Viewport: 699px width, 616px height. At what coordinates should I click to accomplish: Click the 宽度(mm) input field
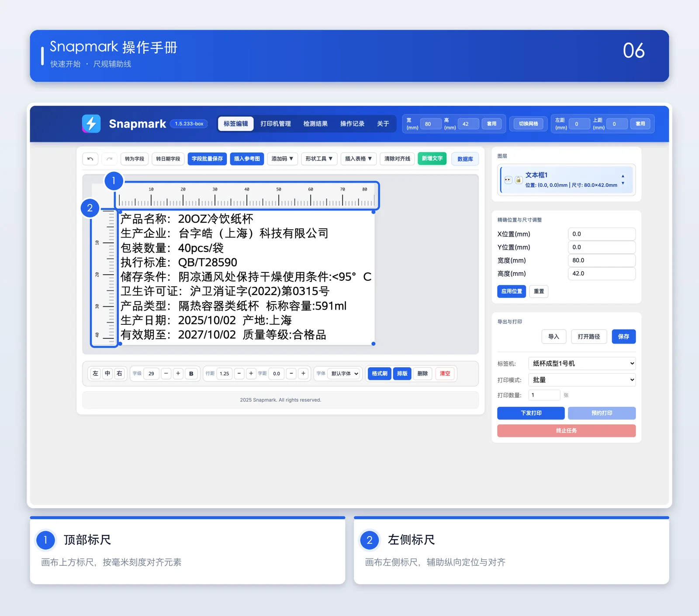point(602,260)
